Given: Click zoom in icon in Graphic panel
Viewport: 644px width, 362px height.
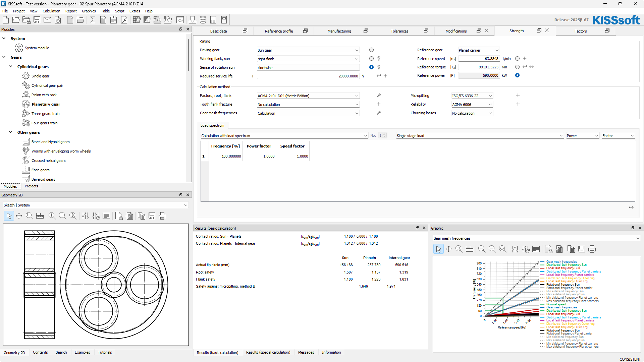Looking at the screenshot, I should point(482,249).
